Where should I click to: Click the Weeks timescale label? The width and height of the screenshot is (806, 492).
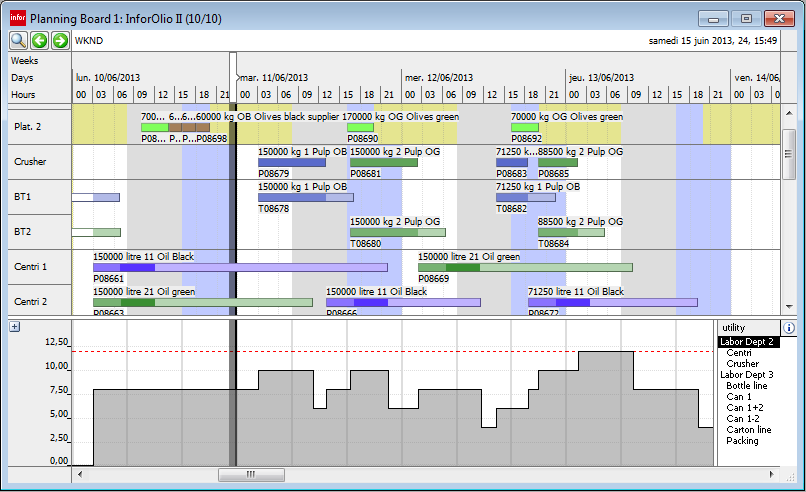pyautogui.click(x=24, y=61)
